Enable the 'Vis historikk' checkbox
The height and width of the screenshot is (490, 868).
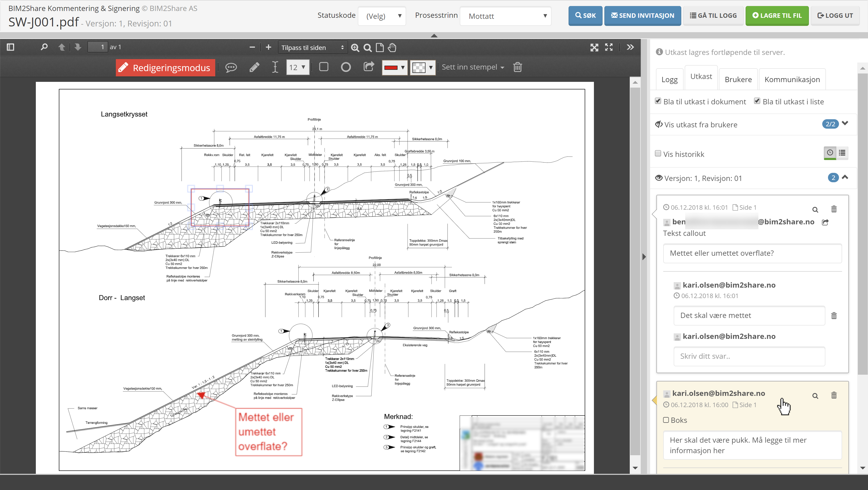click(x=658, y=153)
